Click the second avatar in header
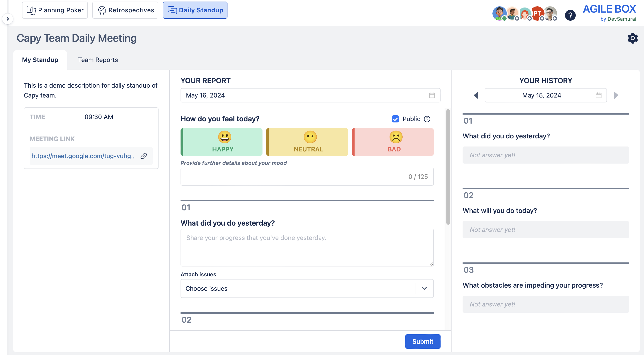Image resolution: width=644 pixels, height=355 pixels. pos(512,13)
